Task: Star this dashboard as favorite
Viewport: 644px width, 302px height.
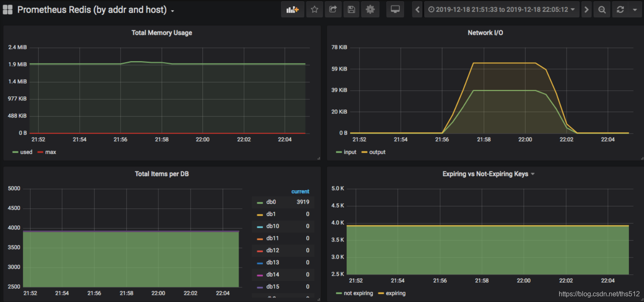Action: point(315,10)
